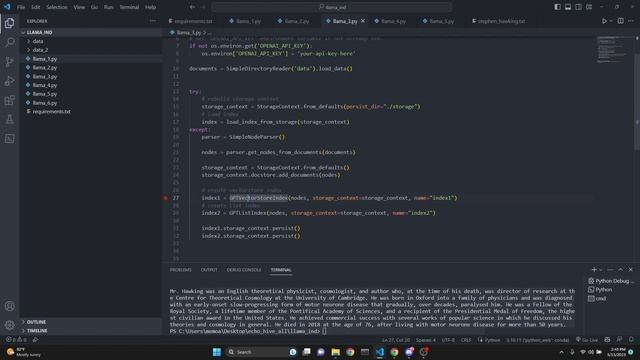The width and height of the screenshot is (640, 360).
Task: Maximize the terminal panel
Action: 620,270
